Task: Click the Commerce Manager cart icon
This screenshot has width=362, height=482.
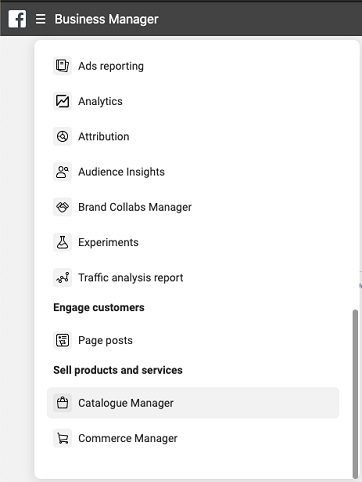Action: [x=62, y=438]
